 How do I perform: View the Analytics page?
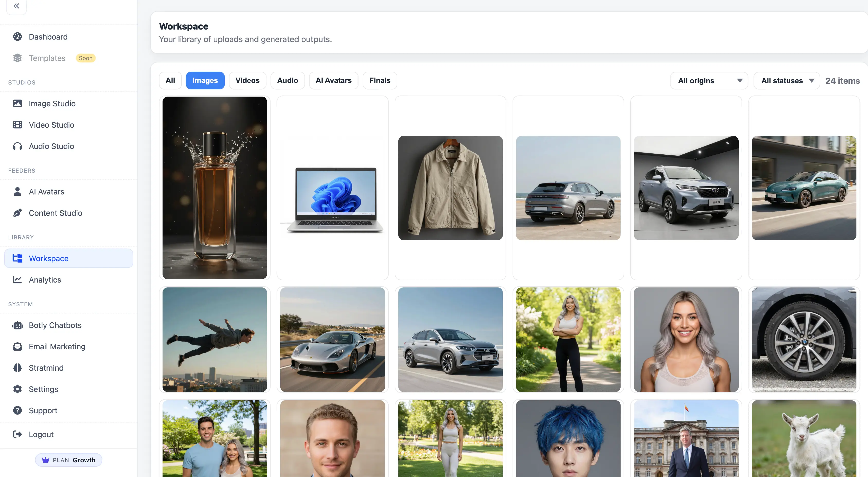[45, 280]
